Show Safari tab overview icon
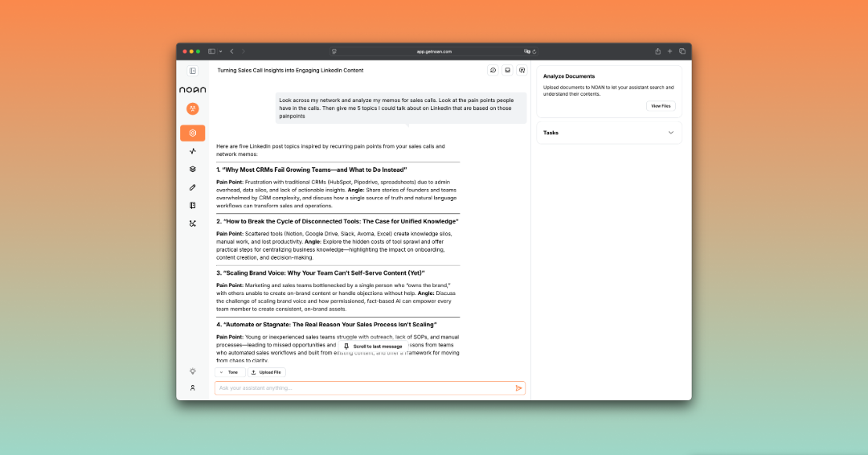 [682, 51]
